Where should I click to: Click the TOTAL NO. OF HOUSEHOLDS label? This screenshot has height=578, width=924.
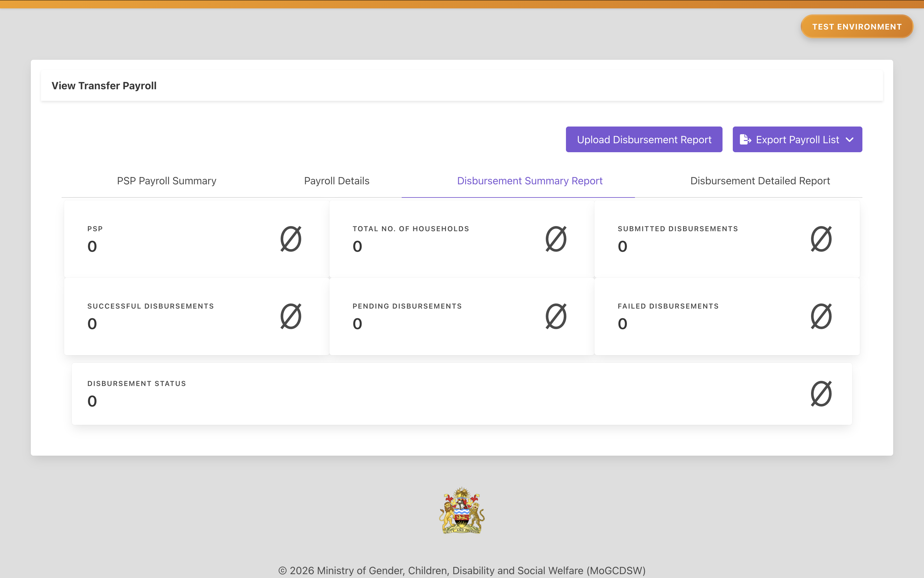coord(411,229)
